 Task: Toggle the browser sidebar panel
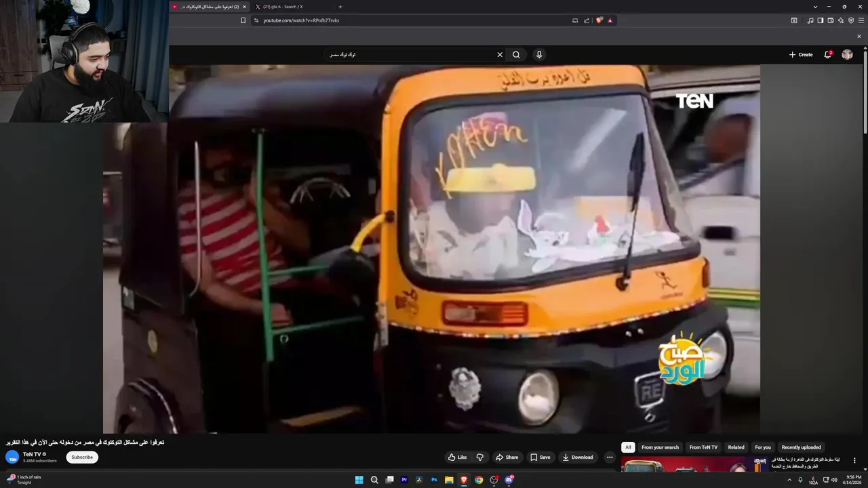pos(821,20)
